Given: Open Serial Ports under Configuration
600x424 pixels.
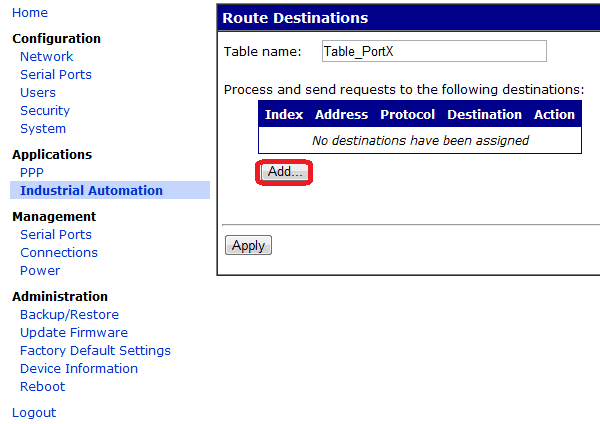Looking at the screenshot, I should click(x=55, y=75).
